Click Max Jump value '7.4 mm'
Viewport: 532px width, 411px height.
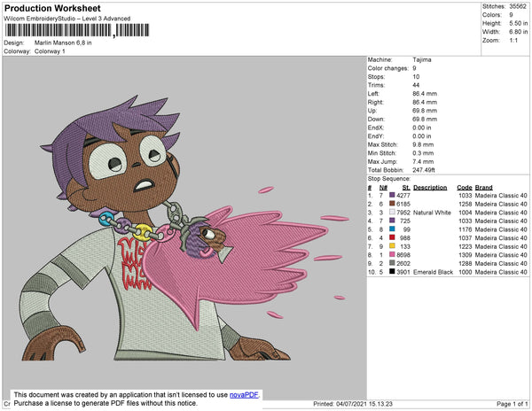[423, 161]
